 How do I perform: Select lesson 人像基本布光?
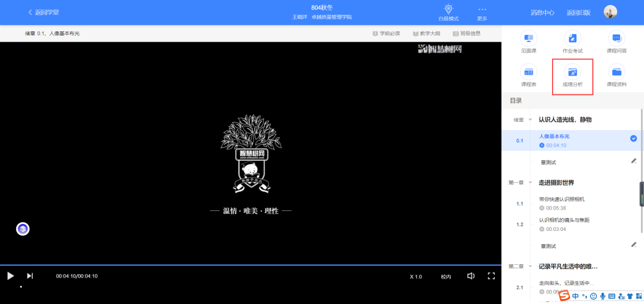(554, 137)
